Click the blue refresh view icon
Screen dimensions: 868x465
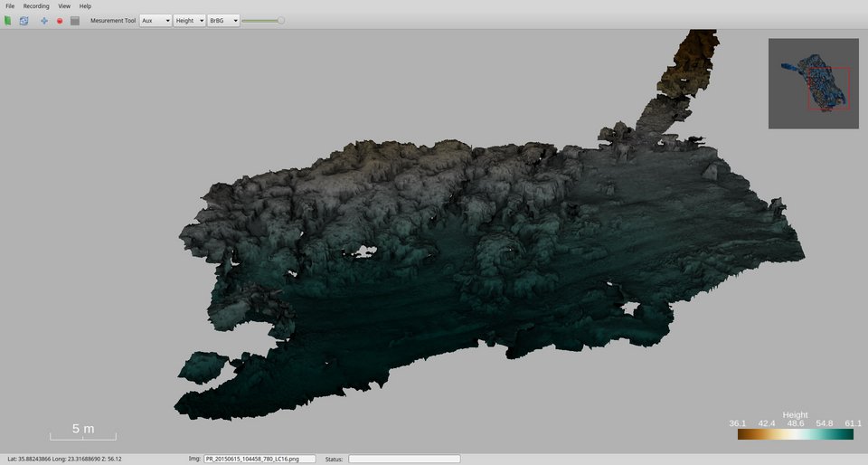(24, 20)
